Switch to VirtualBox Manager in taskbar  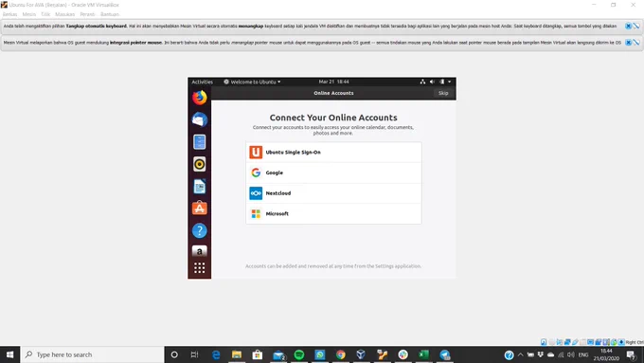pos(361,354)
